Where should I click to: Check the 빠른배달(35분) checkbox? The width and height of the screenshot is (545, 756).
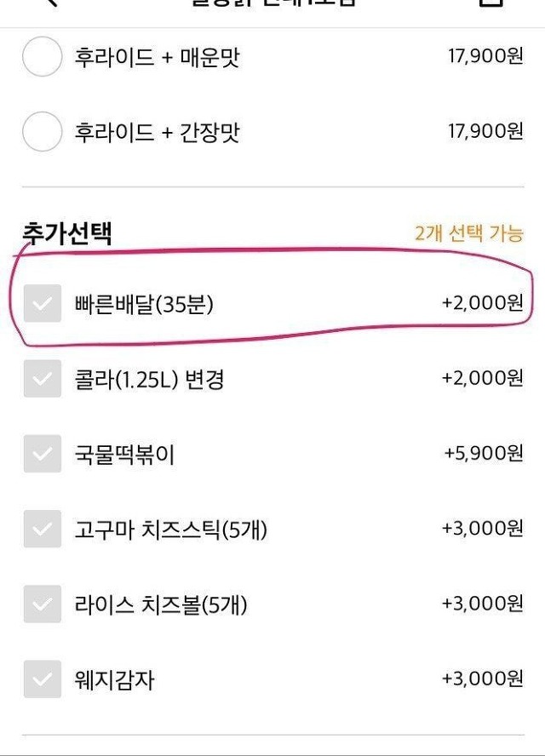(x=42, y=303)
